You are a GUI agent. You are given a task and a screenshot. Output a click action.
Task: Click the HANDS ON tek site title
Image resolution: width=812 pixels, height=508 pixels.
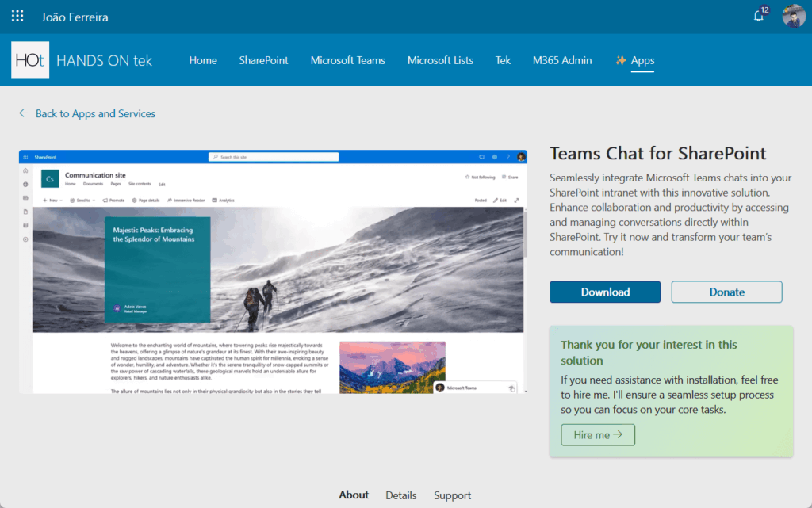tap(104, 60)
